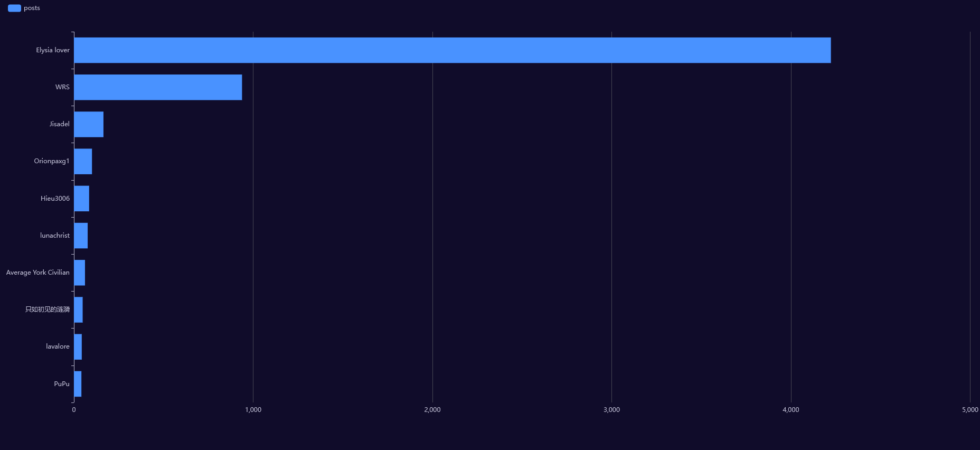Image resolution: width=980 pixels, height=450 pixels.
Task: Click the Jisadel axis label
Action: pos(60,124)
